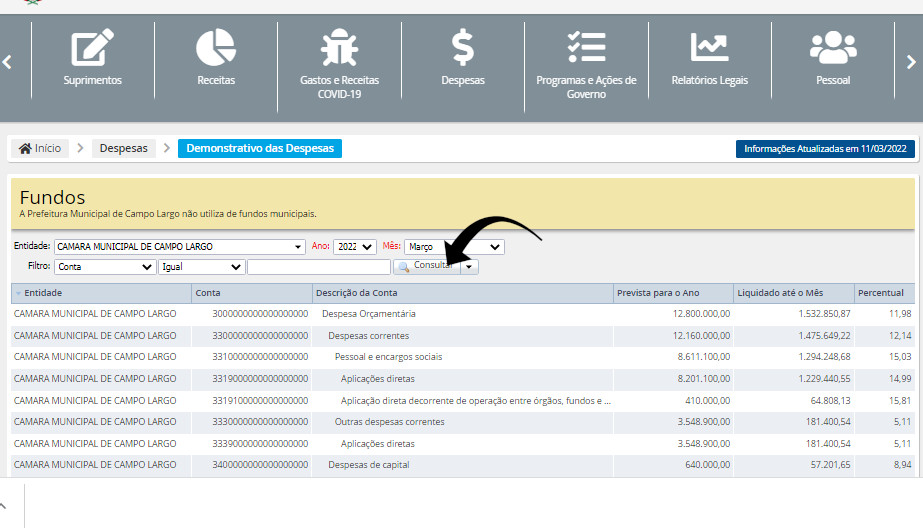The width and height of the screenshot is (923, 528).
Task: Click into the filter value text field
Action: click(318, 267)
